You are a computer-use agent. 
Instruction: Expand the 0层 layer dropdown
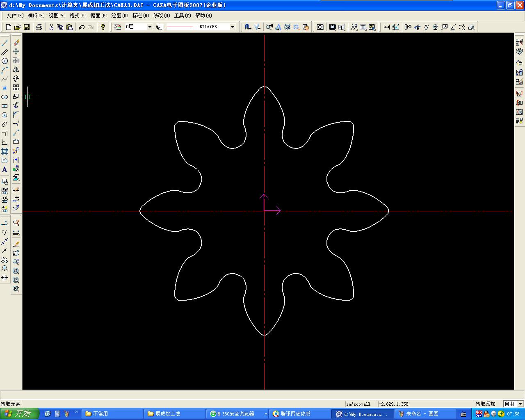150,27
